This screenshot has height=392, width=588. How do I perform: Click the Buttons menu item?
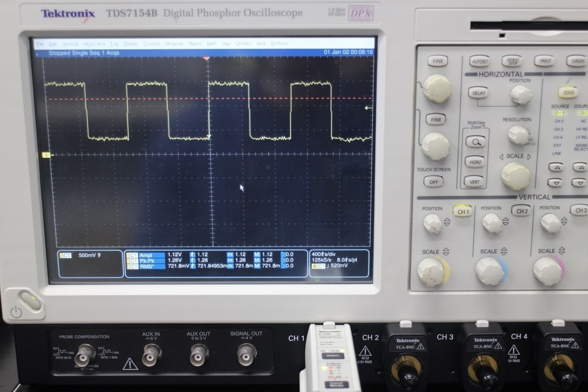point(280,44)
